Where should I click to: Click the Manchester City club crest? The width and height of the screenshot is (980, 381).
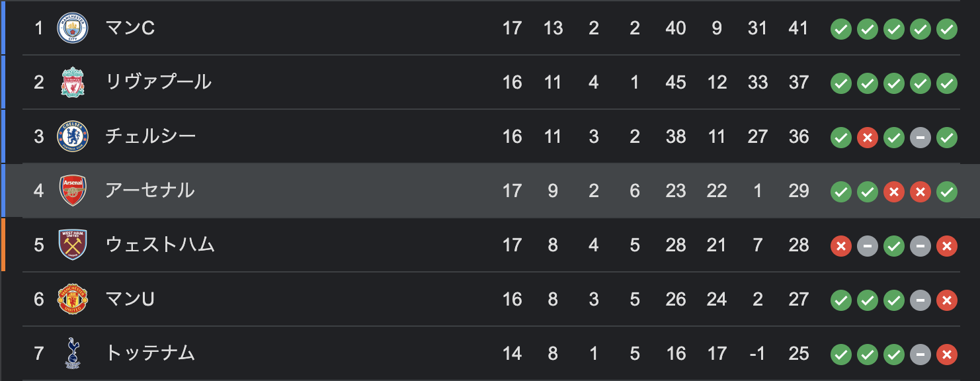[73, 28]
